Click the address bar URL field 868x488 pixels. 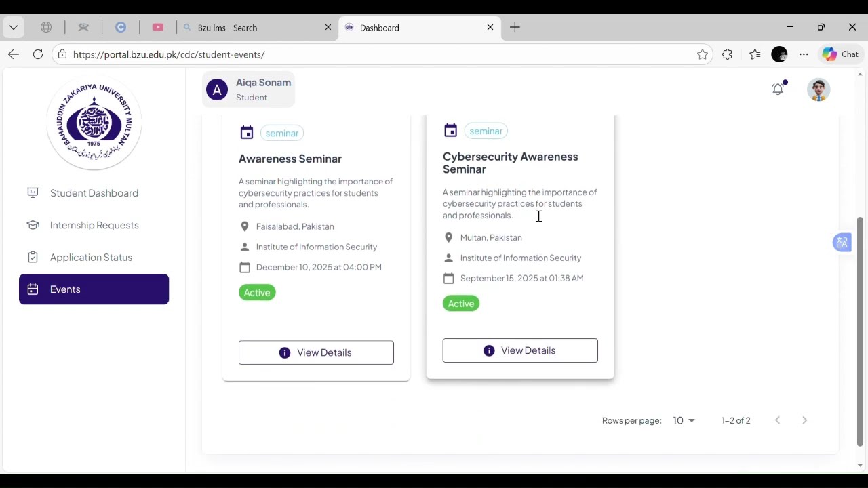tap(380, 54)
